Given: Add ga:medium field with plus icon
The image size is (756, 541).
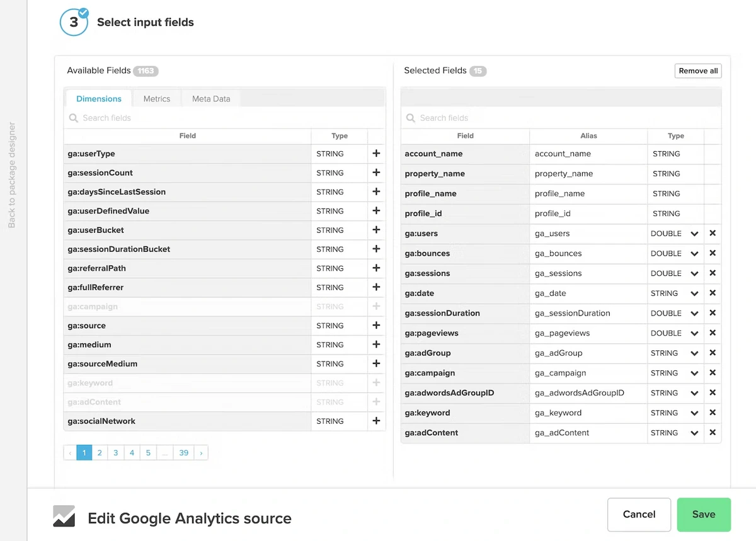Looking at the screenshot, I should [x=376, y=345].
